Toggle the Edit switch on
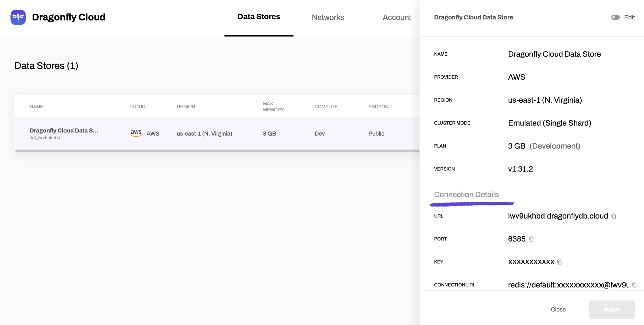644x325 pixels. pyautogui.click(x=615, y=17)
